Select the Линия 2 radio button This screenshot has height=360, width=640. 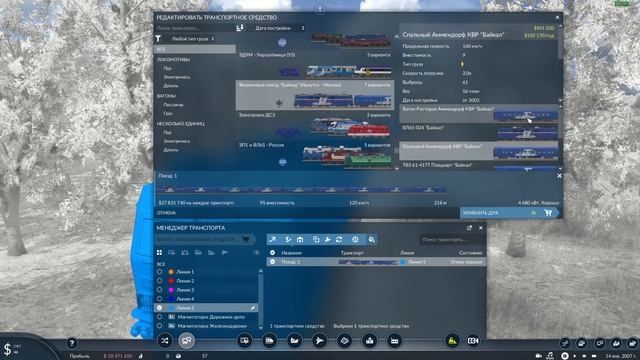point(160,281)
